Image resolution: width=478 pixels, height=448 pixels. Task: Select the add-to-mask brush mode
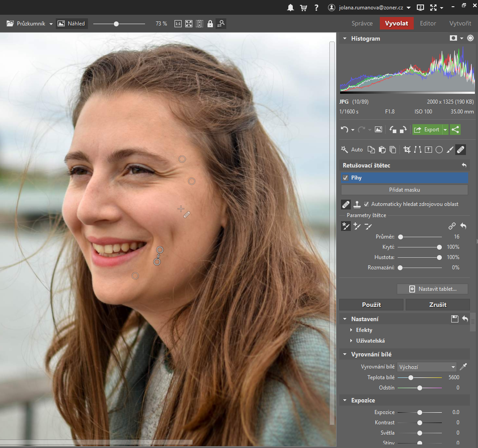pos(357,226)
